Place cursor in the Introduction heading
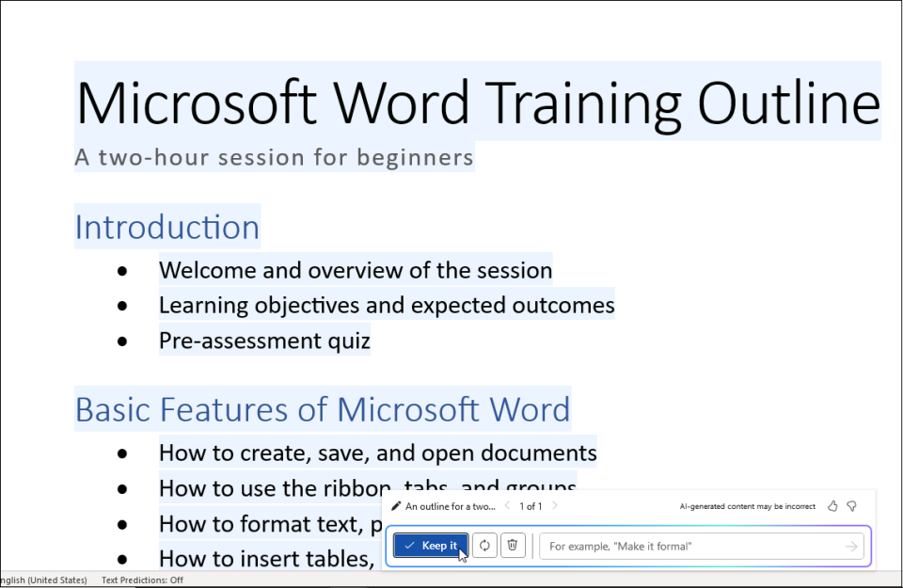 click(166, 227)
